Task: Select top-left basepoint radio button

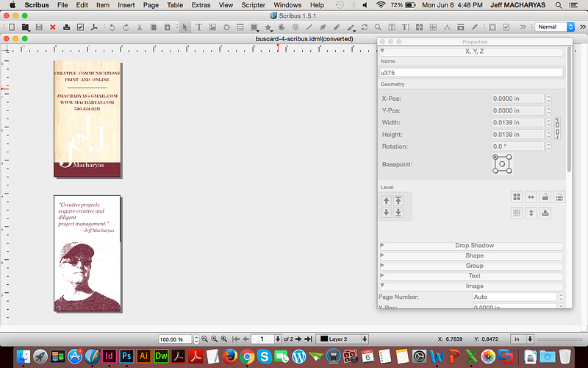Action: tap(495, 157)
